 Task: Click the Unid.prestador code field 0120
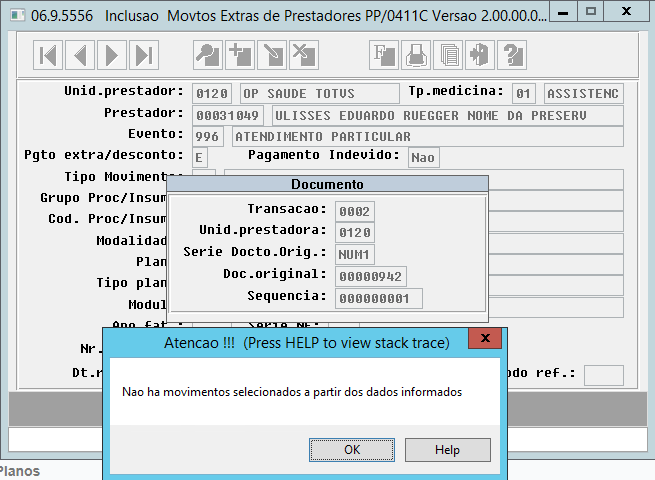click(212, 94)
